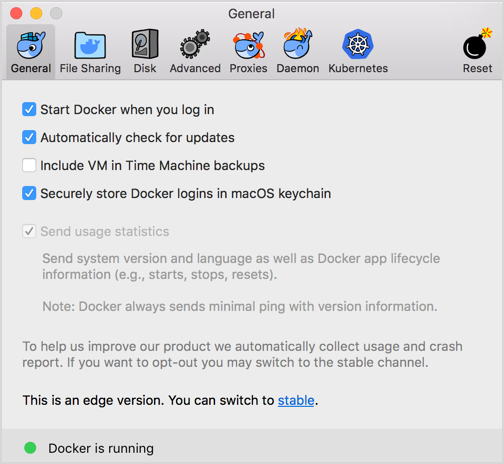Disable Automatically check for updates
Viewport: 504px width, 464px height.
point(29,137)
